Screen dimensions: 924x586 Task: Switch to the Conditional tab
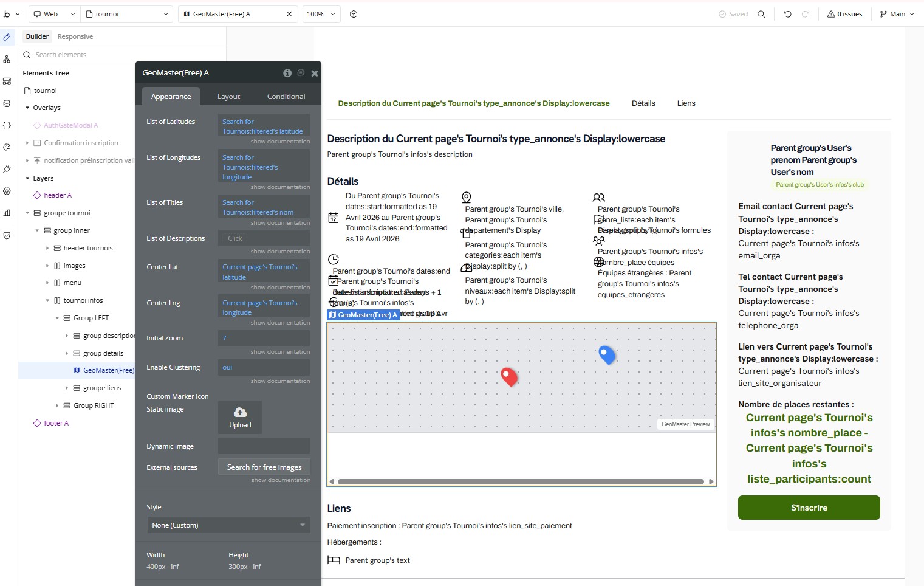[x=286, y=97]
